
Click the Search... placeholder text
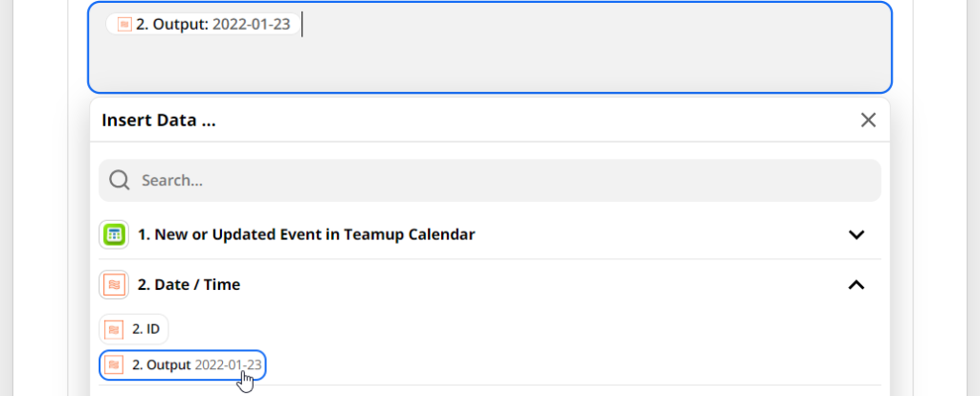coord(172,180)
